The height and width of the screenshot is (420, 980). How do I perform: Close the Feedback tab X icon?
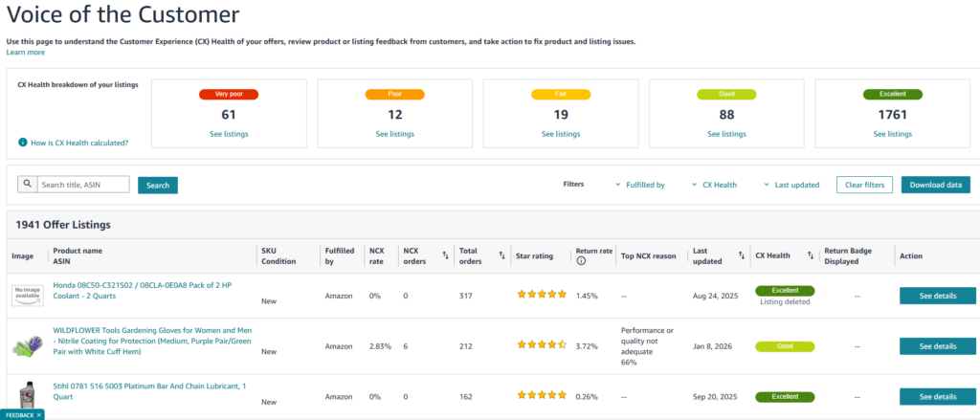coord(40,415)
